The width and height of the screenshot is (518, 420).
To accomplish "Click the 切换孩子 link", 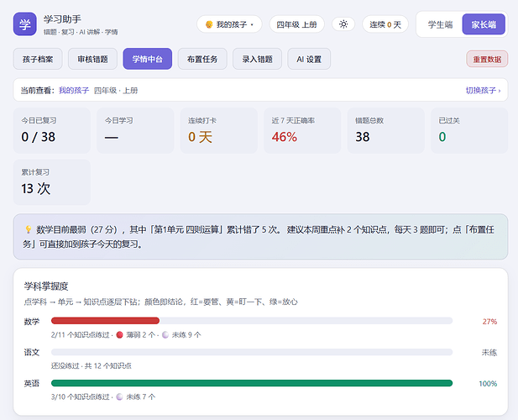I will [x=483, y=90].
